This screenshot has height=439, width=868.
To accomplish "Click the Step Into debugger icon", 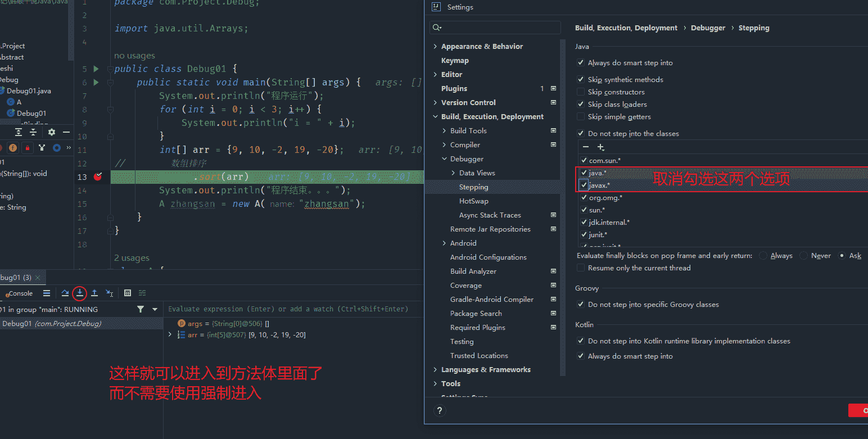I will [x=80, y=293].
